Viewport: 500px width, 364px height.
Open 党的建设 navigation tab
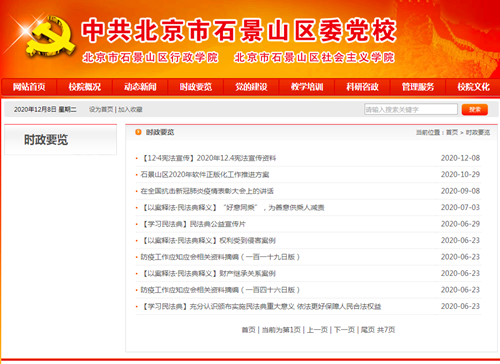(251, 87)
